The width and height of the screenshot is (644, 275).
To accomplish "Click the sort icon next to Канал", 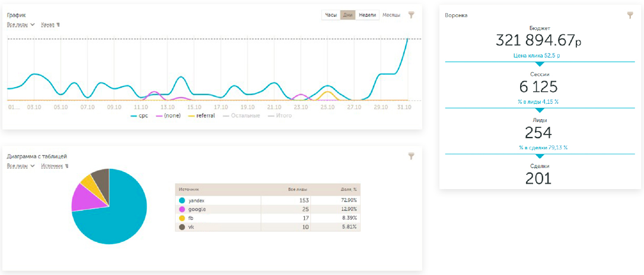I will click(58, 25).
